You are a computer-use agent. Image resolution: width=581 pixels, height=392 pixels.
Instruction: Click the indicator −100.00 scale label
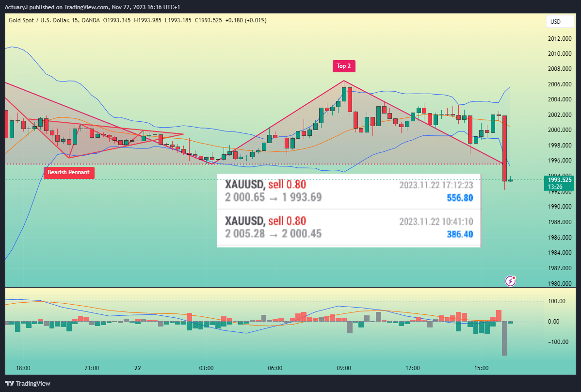click(558, 342)
